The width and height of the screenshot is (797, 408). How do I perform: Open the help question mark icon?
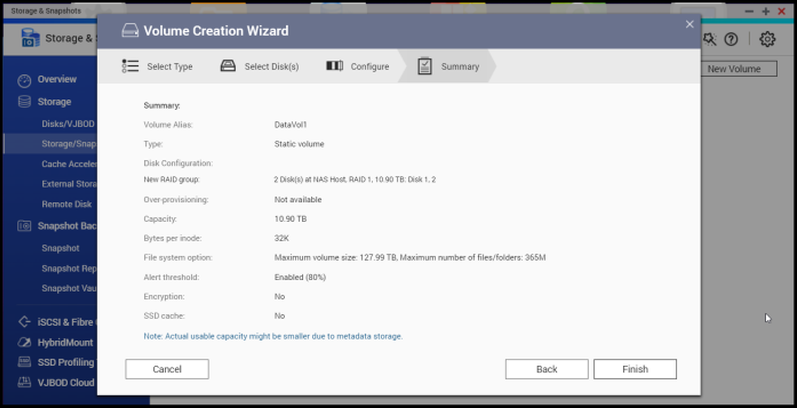(x=731, y=39)
